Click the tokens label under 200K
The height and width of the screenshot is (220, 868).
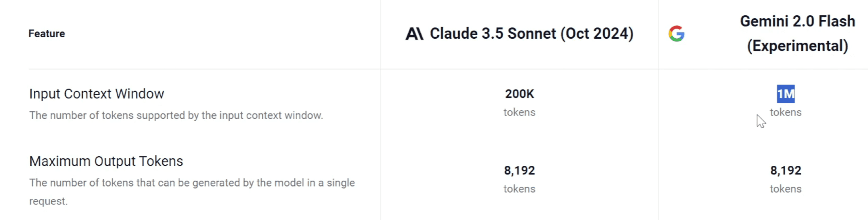coord(519,112)
